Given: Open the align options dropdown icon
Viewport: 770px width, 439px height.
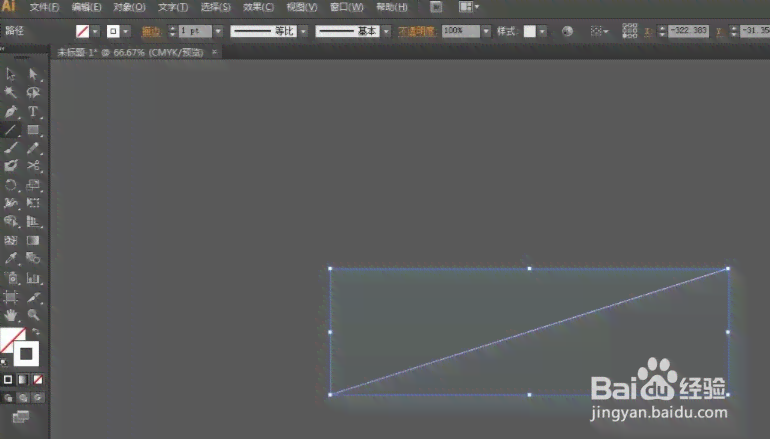Looking at the screenshot, I should [x=599, y=31].
